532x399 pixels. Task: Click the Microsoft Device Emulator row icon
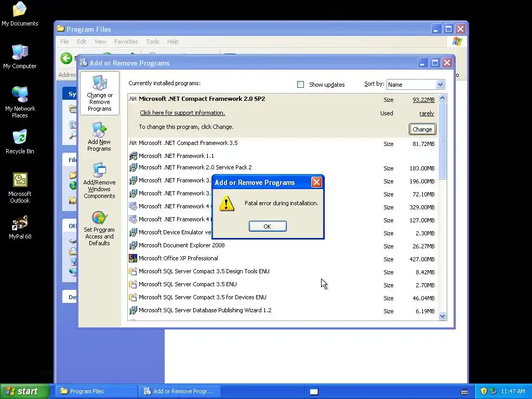click(132, 232)
